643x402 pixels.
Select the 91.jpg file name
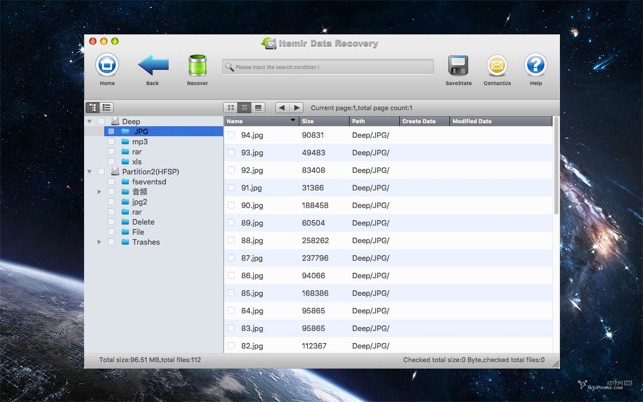pyautogui.click(x=251, y=188)
